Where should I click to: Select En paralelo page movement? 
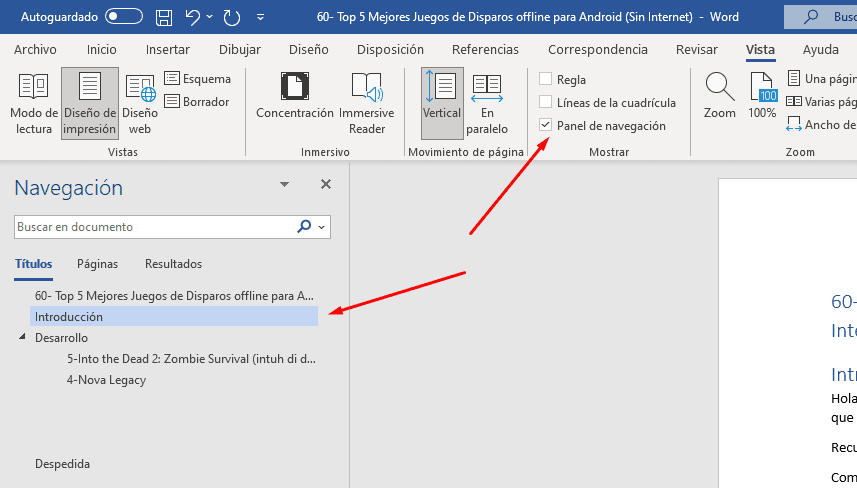[x=487, y=103]
